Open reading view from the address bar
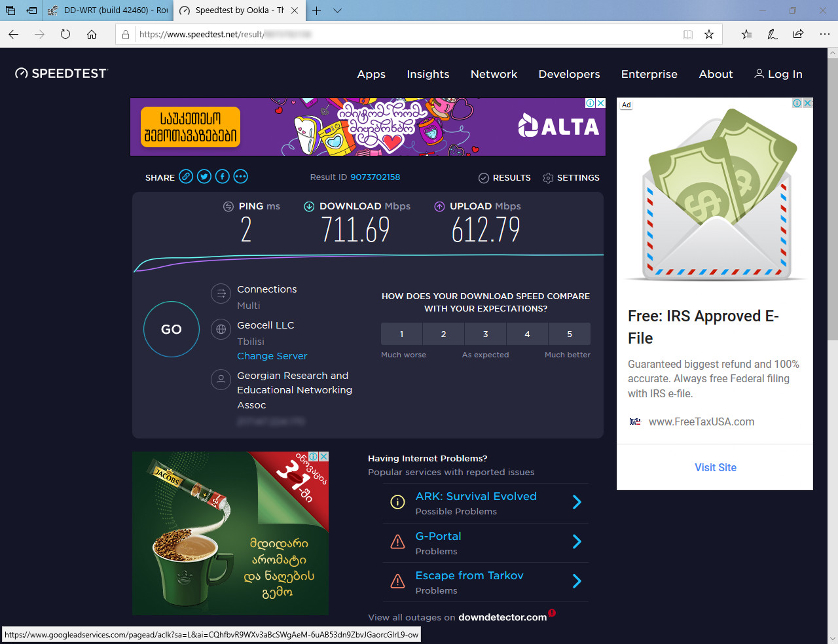The width and height of the screenshot is (838, 644). (x=687, y=34)
